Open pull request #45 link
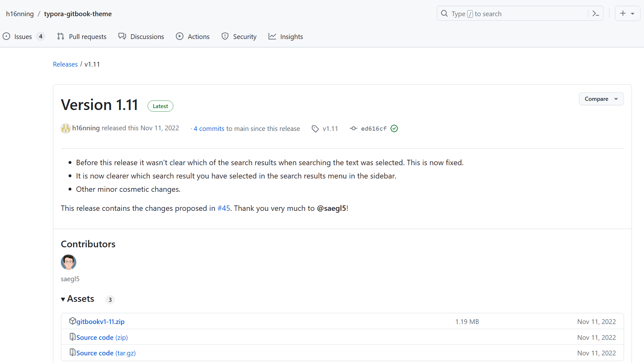Image resolution: width=644 pixels, height=363 pixels. [224, 208]
